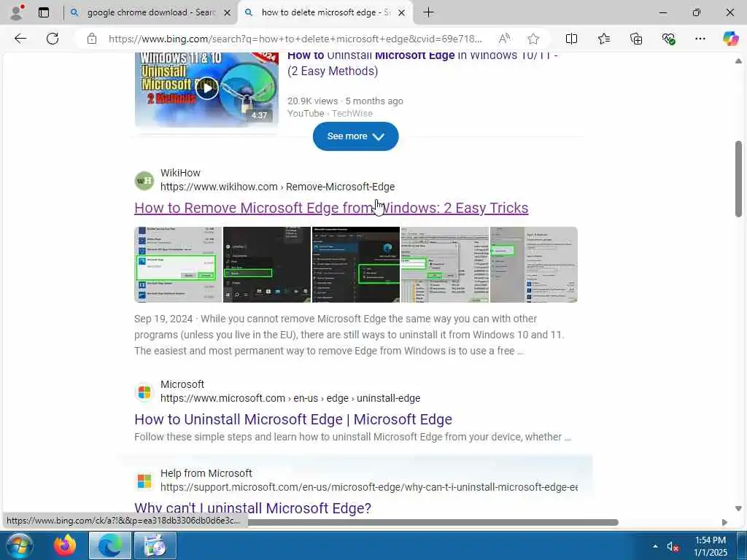747x560 pixels.
Task: Click support.microsoft.com result URL
Action: click(x=368, y=487)
